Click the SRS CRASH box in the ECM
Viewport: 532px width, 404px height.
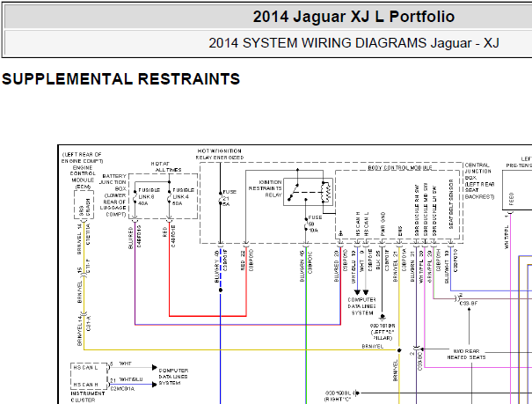84,205
